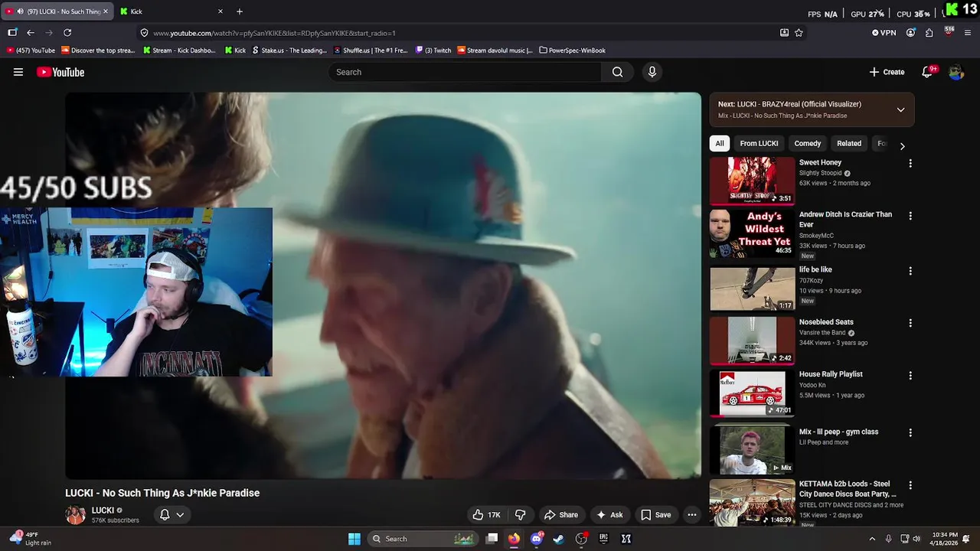Open options menu for Sweet Honey video
980x551 pixels.
pyautogui.click(x=910, y=164)
